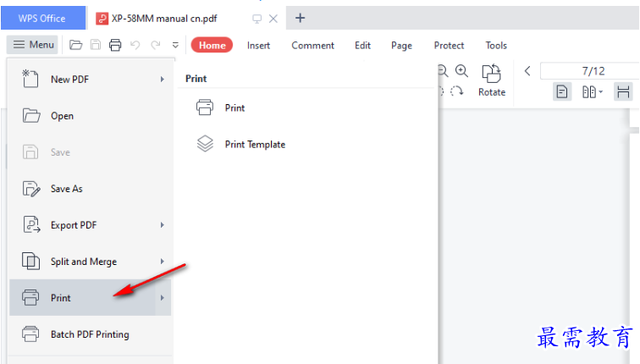
Task: Click the printer icon beside left-menu Print
Action: [x=30, y=297]
